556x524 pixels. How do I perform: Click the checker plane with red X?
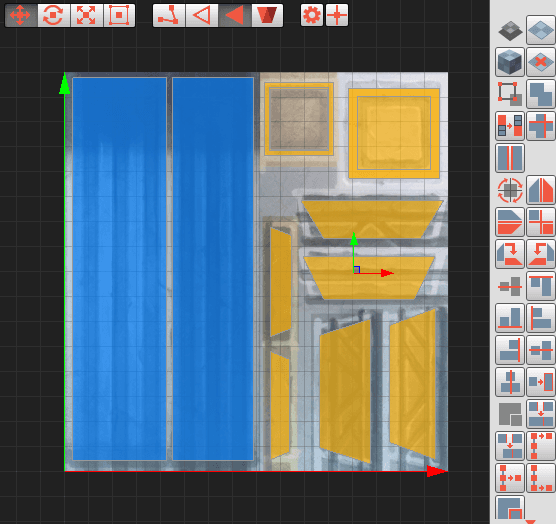540,62
